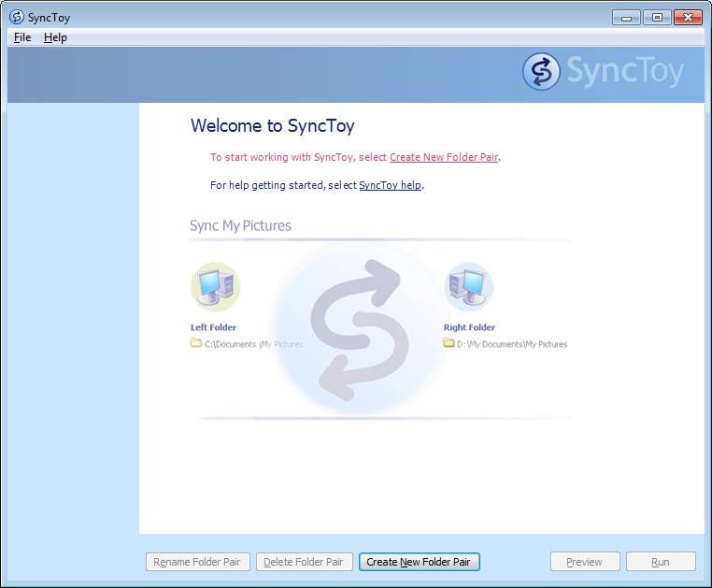Image resolution: width=712 pixels, height=588 pixels.
Task: Click the C:\Documents\My Pictures path text
Action: point(253,344)
